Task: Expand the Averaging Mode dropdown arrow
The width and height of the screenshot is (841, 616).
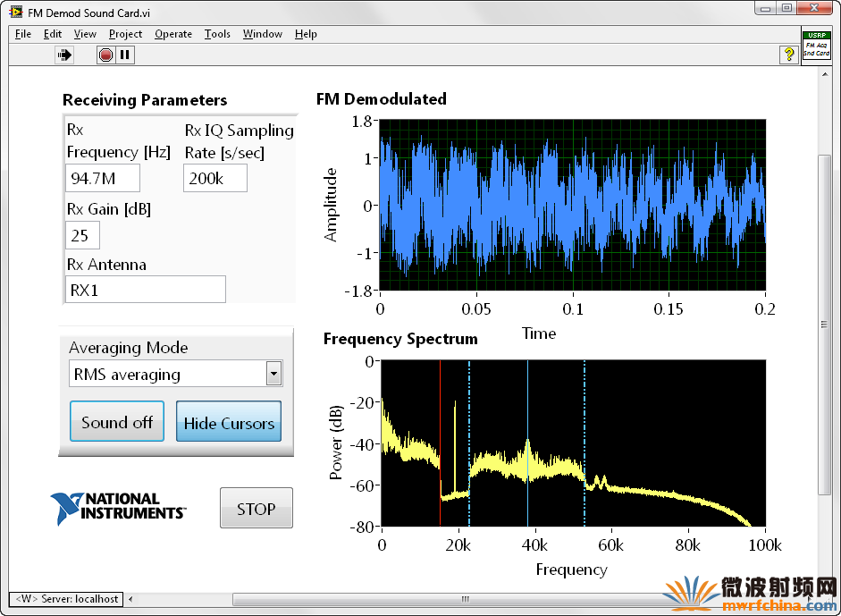Action: 273,374
